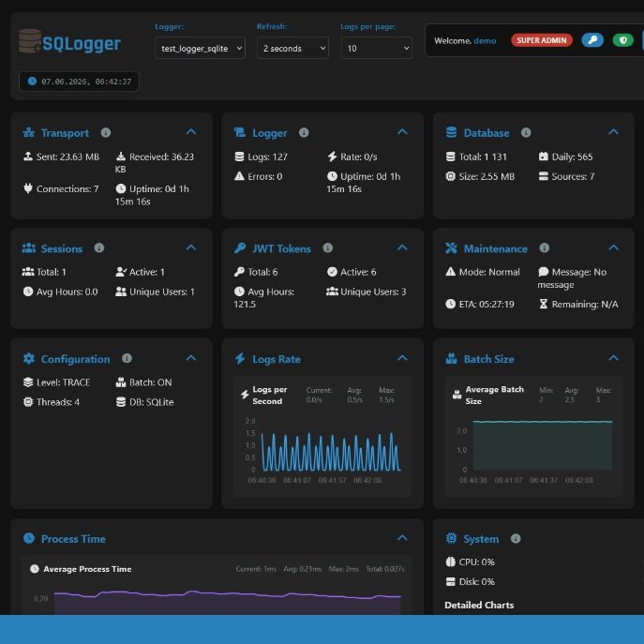The width and height of the screenshot is (644, 644).
Task: Click the blue key icon button
Action: coord(592,40)
